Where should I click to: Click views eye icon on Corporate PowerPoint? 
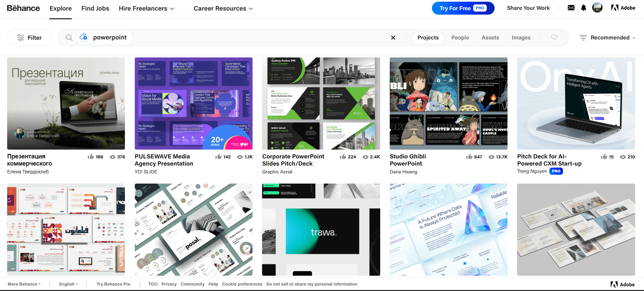coord(366,157)
